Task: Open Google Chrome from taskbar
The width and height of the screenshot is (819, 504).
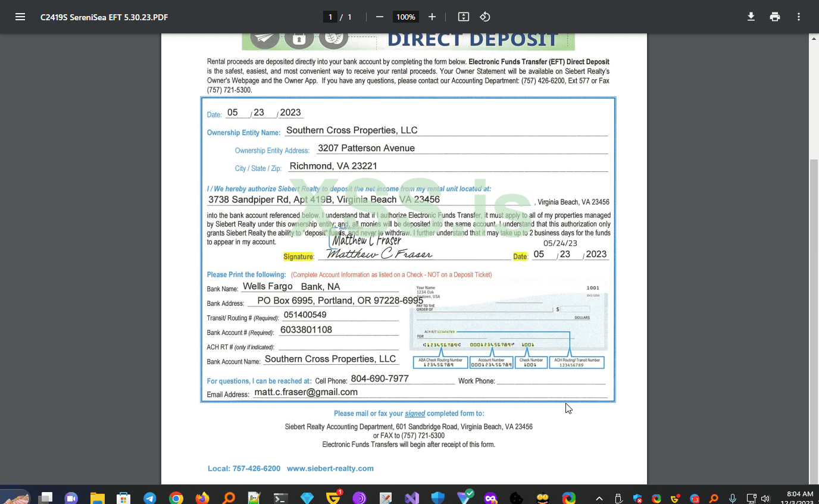Action: (x=176, y=498)
